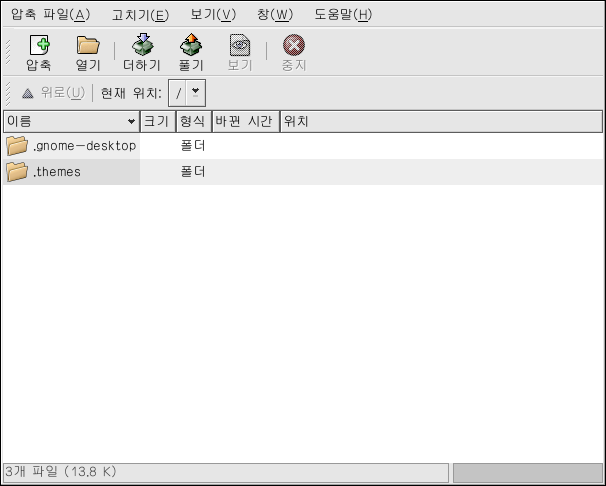This screenshot has height=486, width=606.
Task: Sort by the 바뀐 시간 column header
Action: [x=244, y=121]
